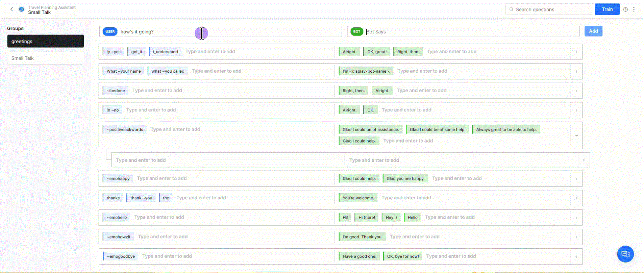Expand the ~emohello row chevron
644x273 pixels.
coord(576,218)
